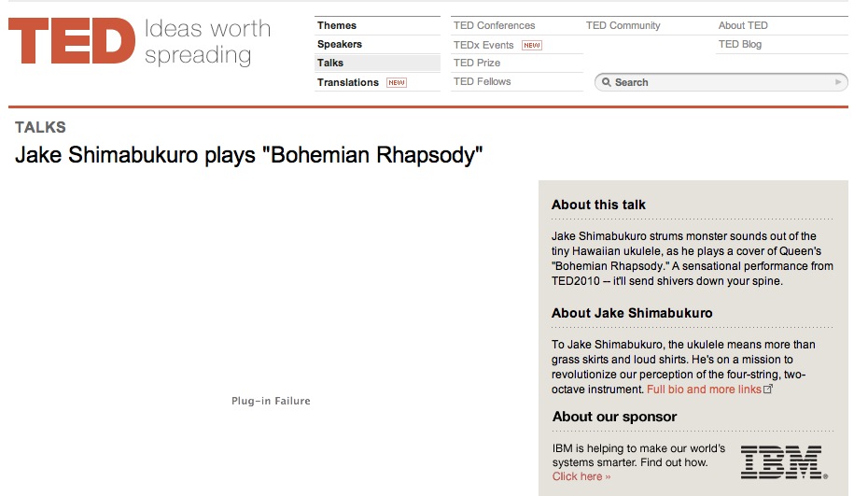Viewport: 868px width, 496px height.
Task: Click the IBM sponsor logo
Action: coord(784,462)
